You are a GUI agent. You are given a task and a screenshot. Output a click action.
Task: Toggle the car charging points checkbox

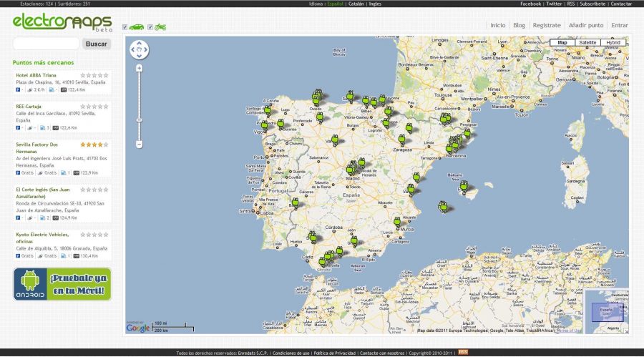pyautogui.click(x=125, y=27)
